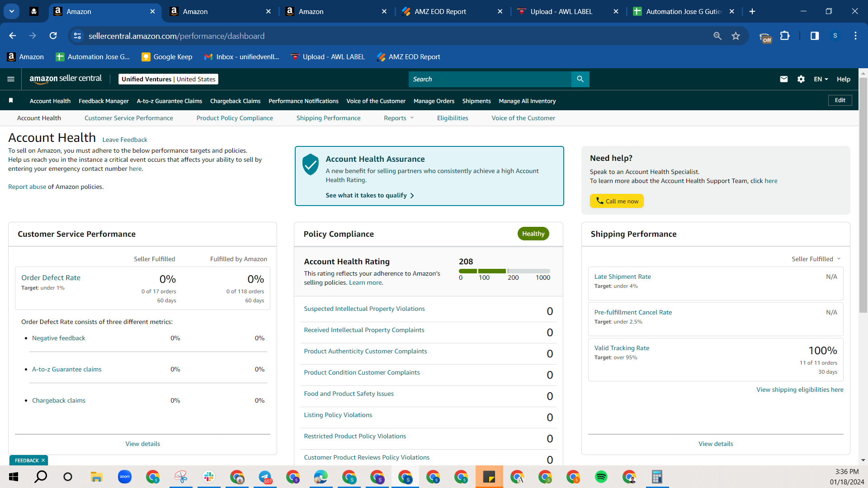Image resolution: width=868 pixels, height=488 pixels.
Task: Open Manage Orders in the nav bar
Action: click(434, 101)
